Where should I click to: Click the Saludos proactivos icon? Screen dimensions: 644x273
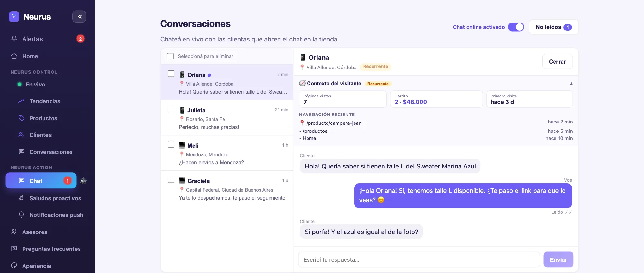click(21, 198)
